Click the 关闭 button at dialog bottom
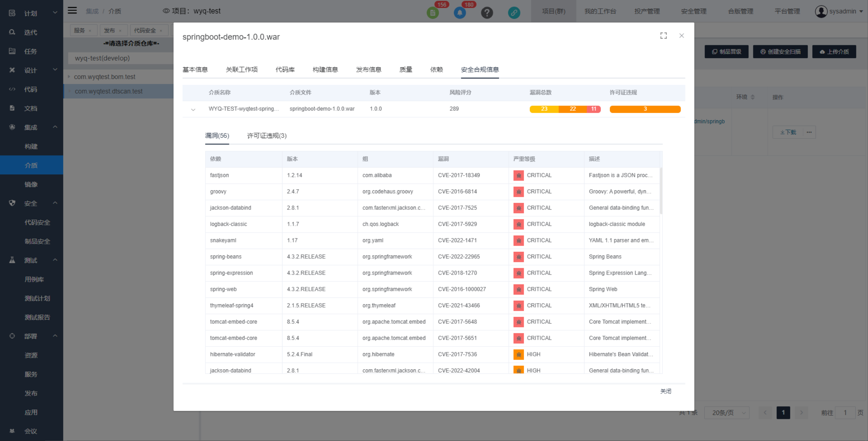The height and width of the screenshot is (441, 868). [665, 391]
